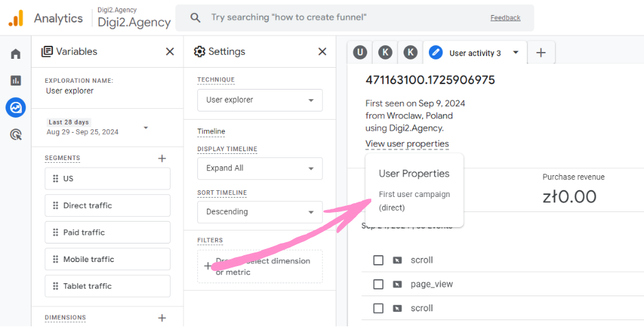The height and width of the screenshot is (327, 644).
Task: Click the exploration name User explorer
Action: click(70, 91)
